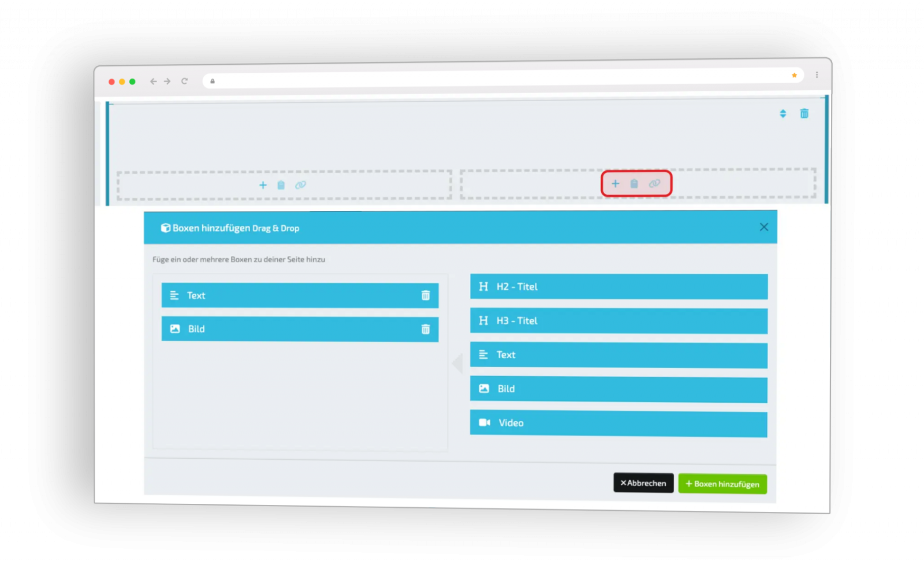Select the H3 - Titel box
Screen dimensions: 924x587
coord(619,321)
